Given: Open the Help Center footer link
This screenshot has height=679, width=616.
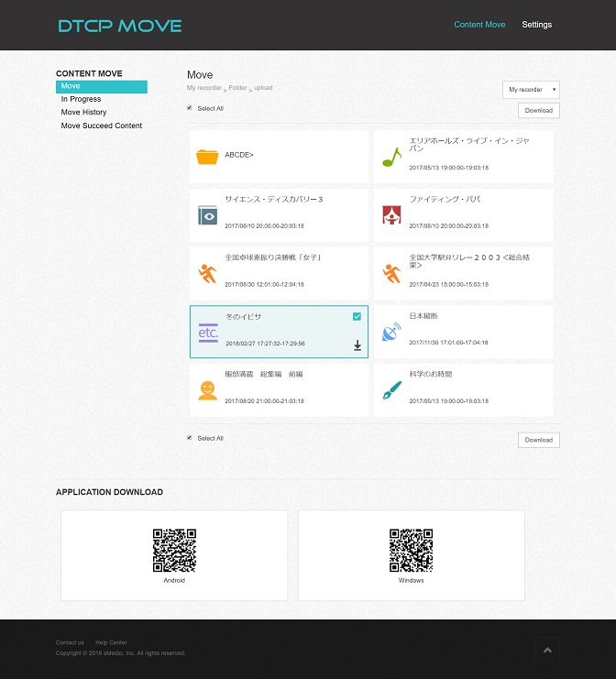Looking at the screenshot, I should [x=111, y=642].
